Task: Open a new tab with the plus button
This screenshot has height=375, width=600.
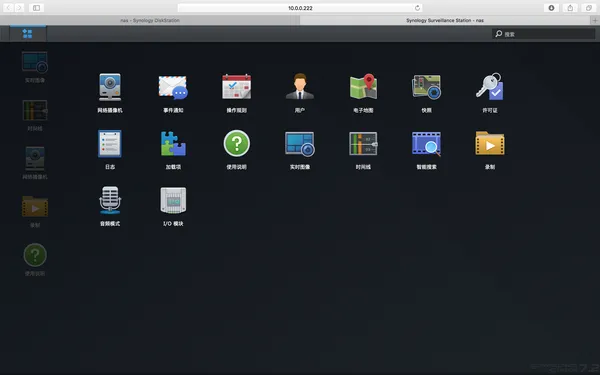Action: click(595, 20)
